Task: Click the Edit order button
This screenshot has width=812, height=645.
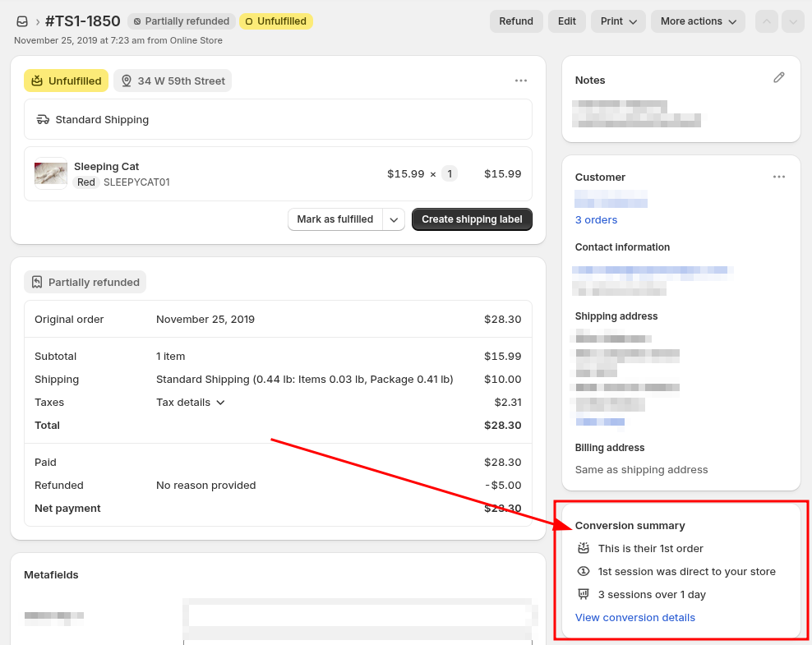Action: click(567, 21)
